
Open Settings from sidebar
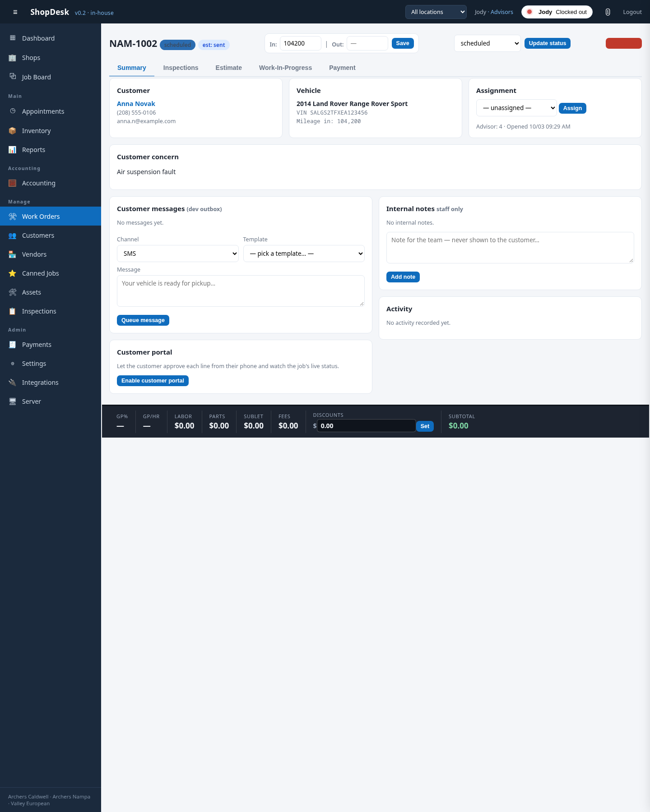pos(51,364)
